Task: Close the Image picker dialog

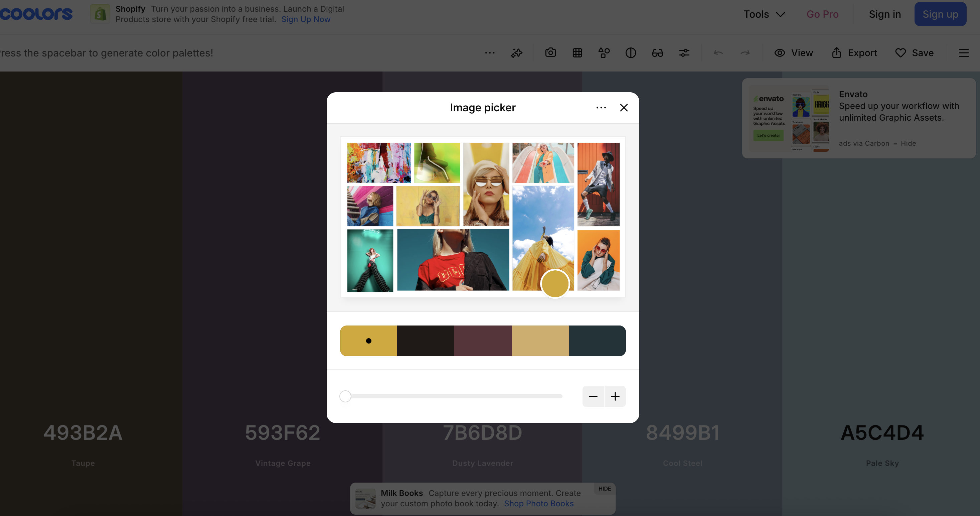Action: [x=624, y=108]
